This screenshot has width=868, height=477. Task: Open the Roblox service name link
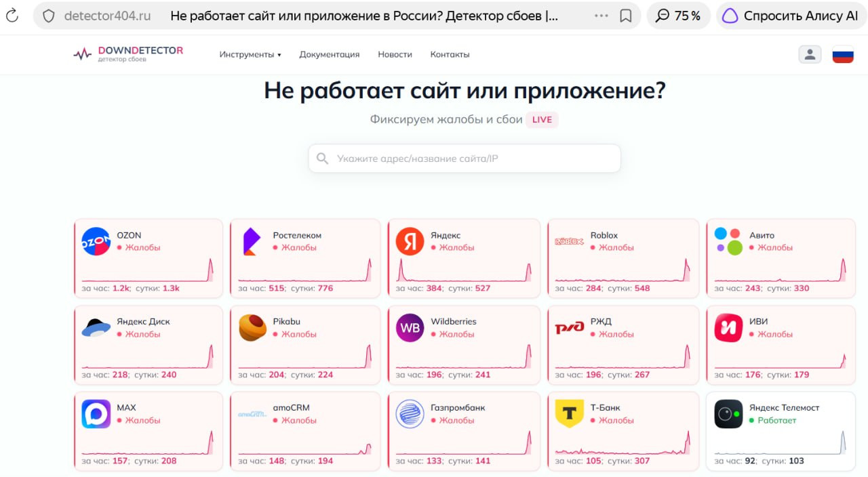tap(604, 235)
